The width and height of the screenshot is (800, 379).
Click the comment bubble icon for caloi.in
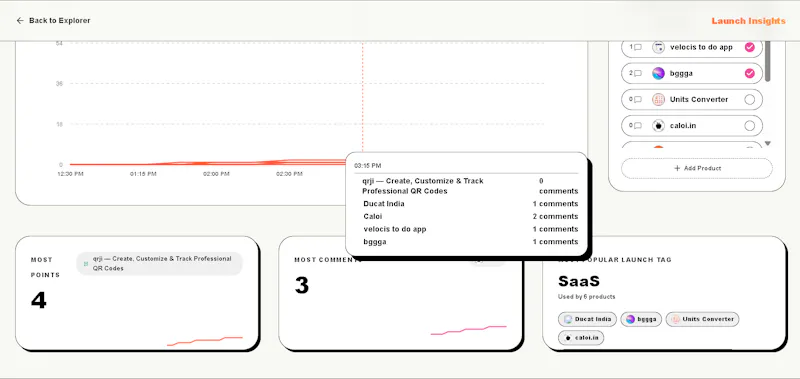pyautogui.click(x=638, y=125)
